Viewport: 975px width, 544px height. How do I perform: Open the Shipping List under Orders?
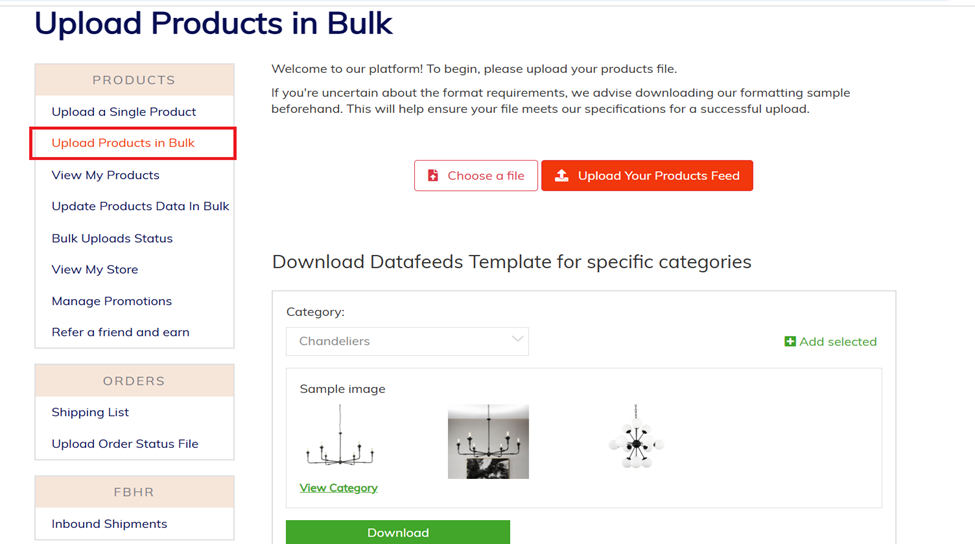pyautogui.click(x=90, y=412)
